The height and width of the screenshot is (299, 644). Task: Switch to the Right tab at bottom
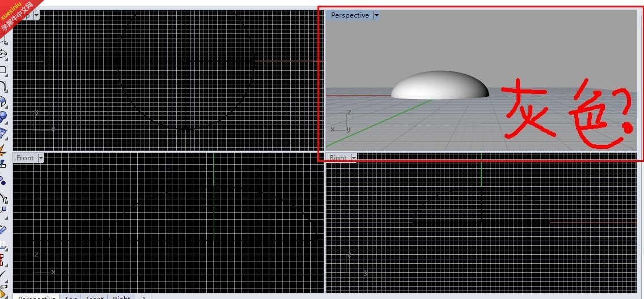(x=121, y=297)
